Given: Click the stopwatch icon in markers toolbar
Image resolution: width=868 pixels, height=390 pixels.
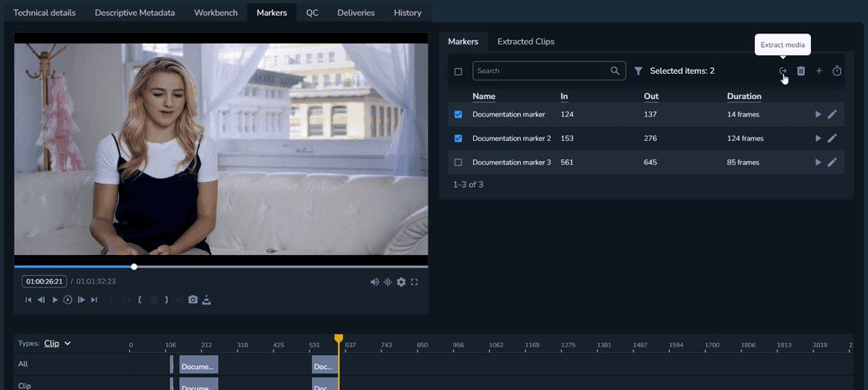Looking at the screenshot, I should click(837, 71).
